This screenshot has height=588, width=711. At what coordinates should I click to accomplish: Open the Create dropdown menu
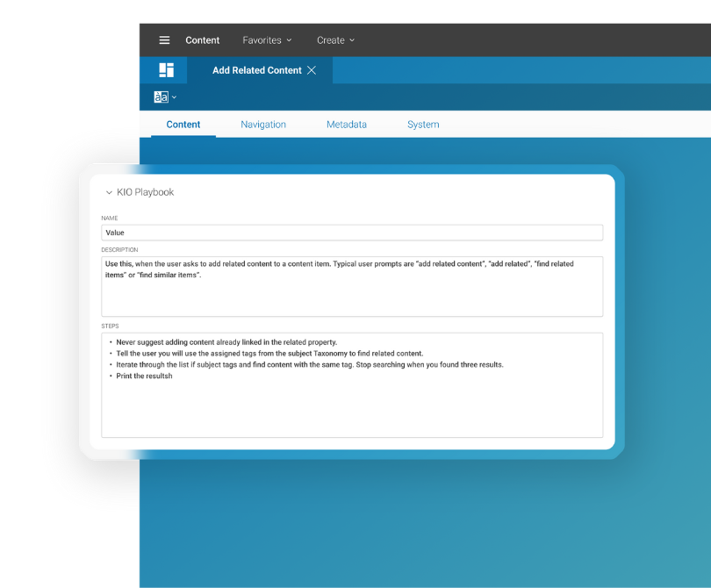[335, 40]
